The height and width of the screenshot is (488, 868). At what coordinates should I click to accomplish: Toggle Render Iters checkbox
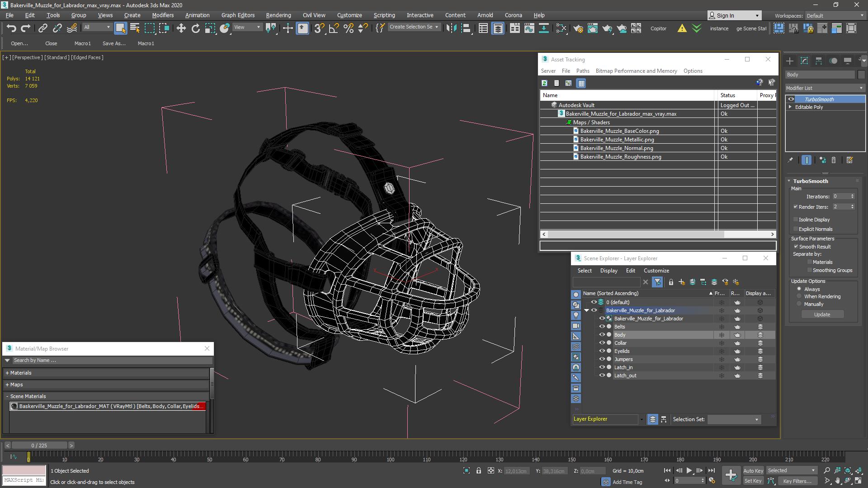[x=796, y=207]
